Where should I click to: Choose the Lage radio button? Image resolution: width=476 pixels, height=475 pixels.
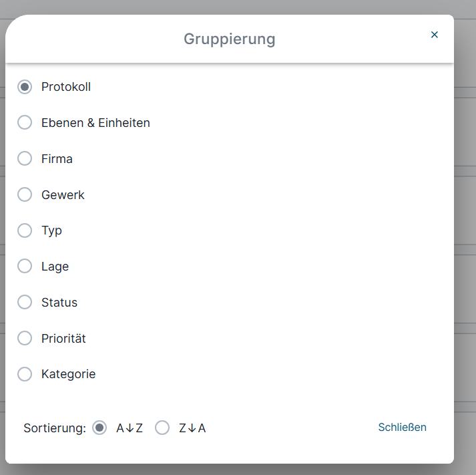tap(25, 267)
